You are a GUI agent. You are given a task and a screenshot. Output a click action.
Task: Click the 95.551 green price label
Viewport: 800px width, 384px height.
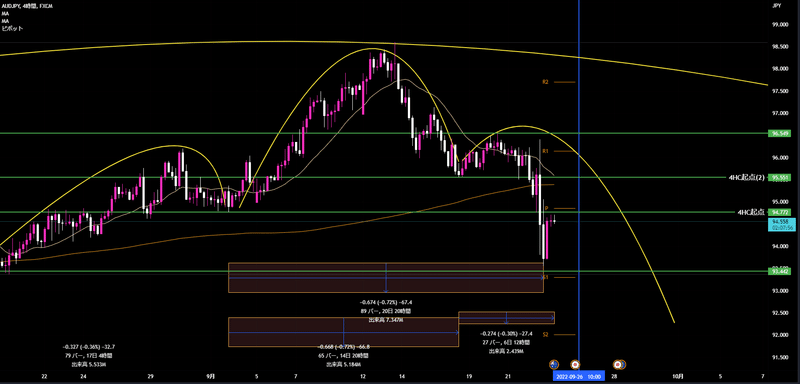(x=780, y=177)
